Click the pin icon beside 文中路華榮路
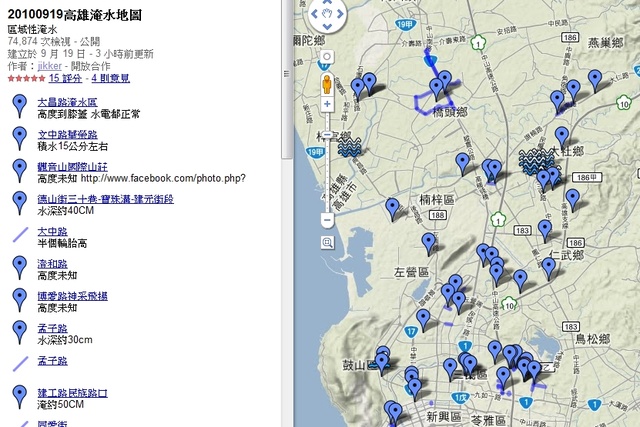 (20, 138)
